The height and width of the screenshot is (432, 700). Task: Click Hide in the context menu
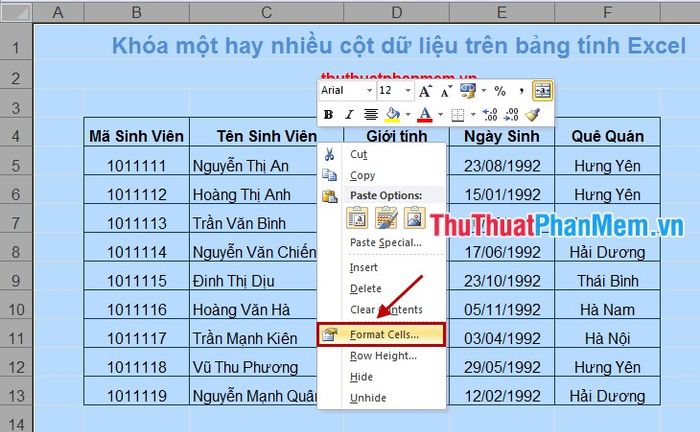pos(361,377)
